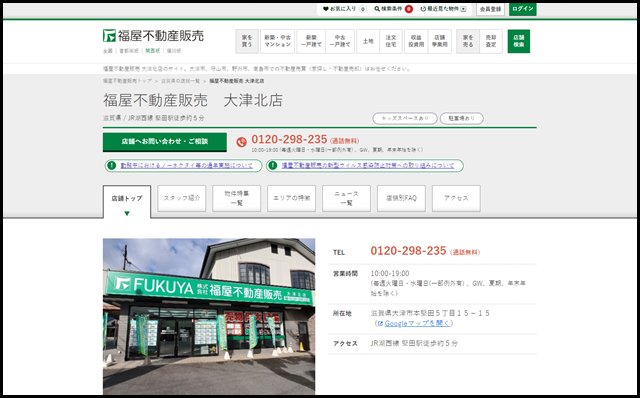Go to 滋賀県の店舗一覧 breadcrumb
The height and width of the screenshot is (398, 640).
[180, 81]
